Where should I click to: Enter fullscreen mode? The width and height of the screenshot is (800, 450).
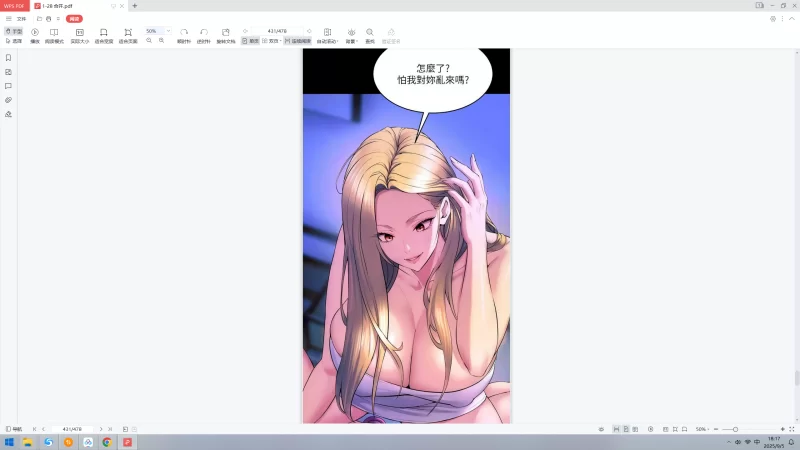point(792,429)
